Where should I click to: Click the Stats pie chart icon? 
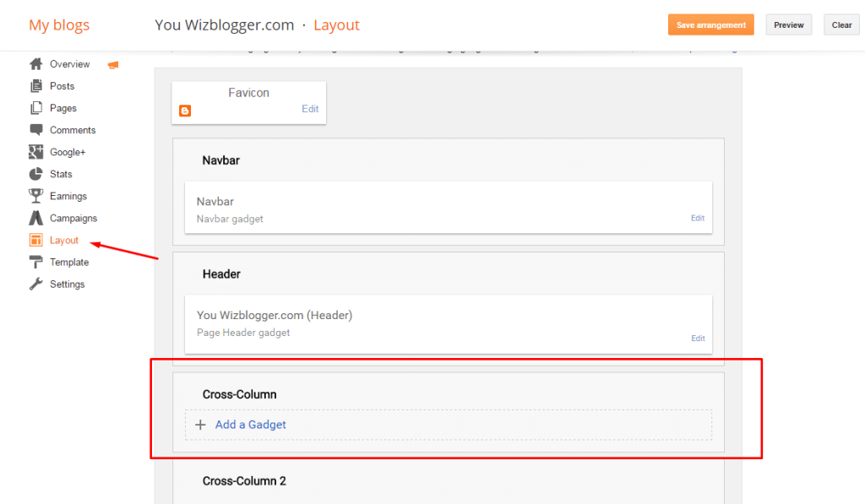coord(35,174)
